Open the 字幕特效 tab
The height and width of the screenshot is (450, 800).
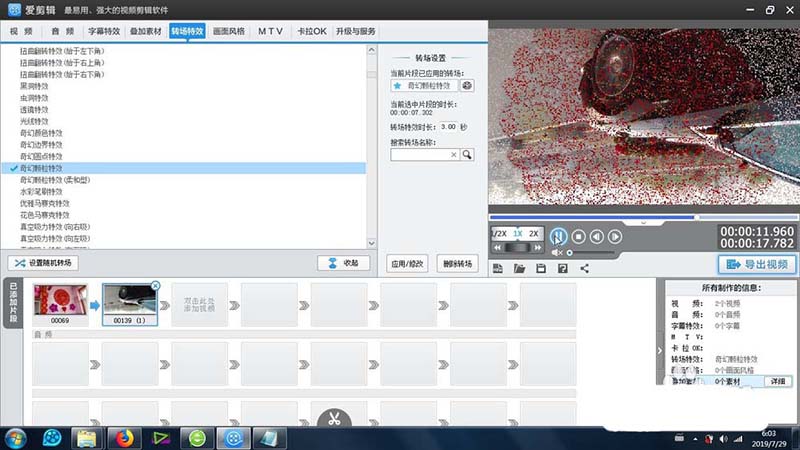pyautogui.click(x=104, y=31)
